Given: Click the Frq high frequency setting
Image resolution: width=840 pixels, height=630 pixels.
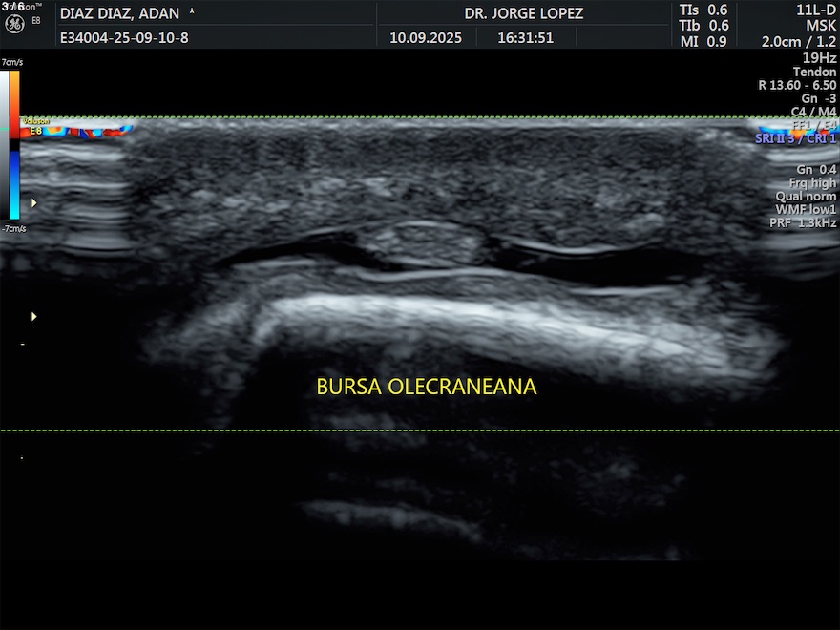Looking at the screenshot, I should tap(812, 182).
